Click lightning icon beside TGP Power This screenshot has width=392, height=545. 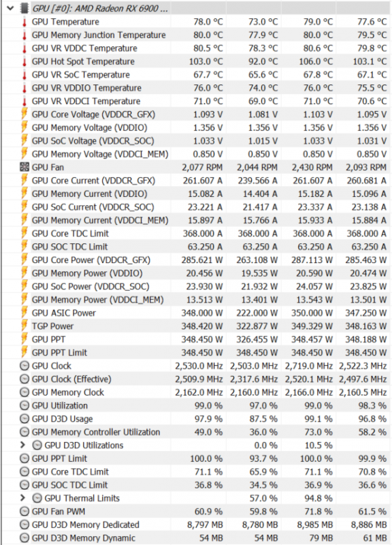tap(24, 326)
